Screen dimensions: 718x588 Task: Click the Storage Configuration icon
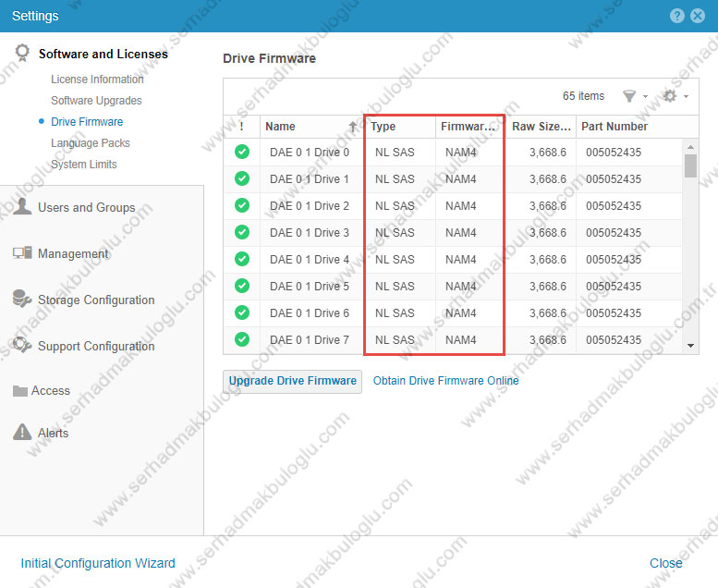pyautogui.click(x=22, y=299)
